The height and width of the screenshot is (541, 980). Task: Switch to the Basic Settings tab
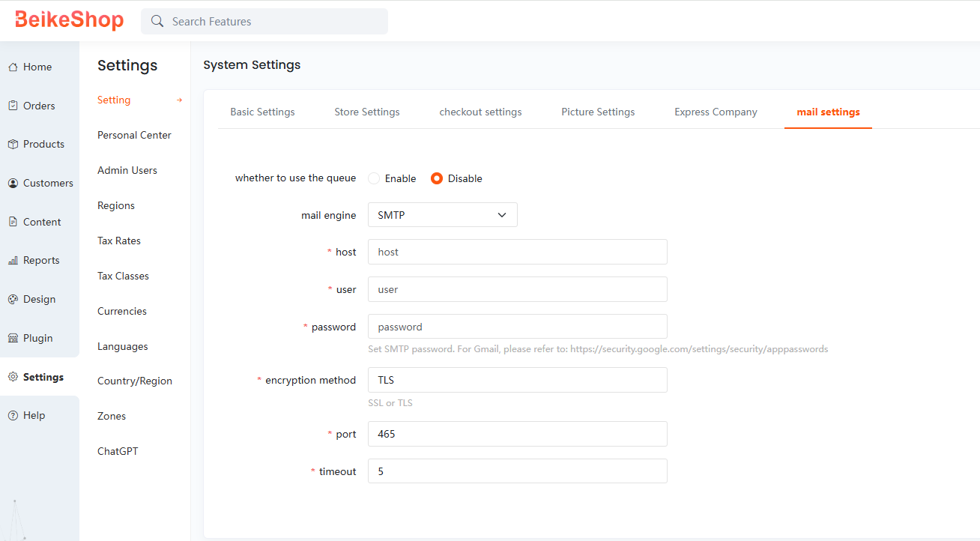tap(262, 112)
